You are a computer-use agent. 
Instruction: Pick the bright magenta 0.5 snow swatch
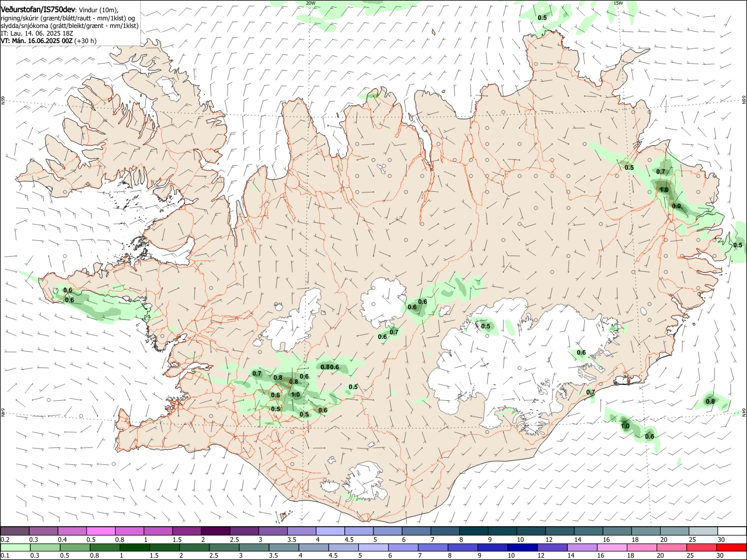100,531
